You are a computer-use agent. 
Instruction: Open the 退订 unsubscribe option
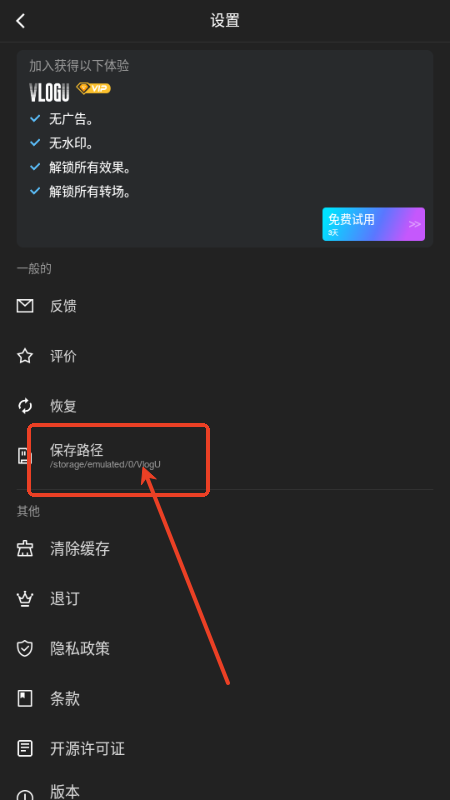[225, 599]
